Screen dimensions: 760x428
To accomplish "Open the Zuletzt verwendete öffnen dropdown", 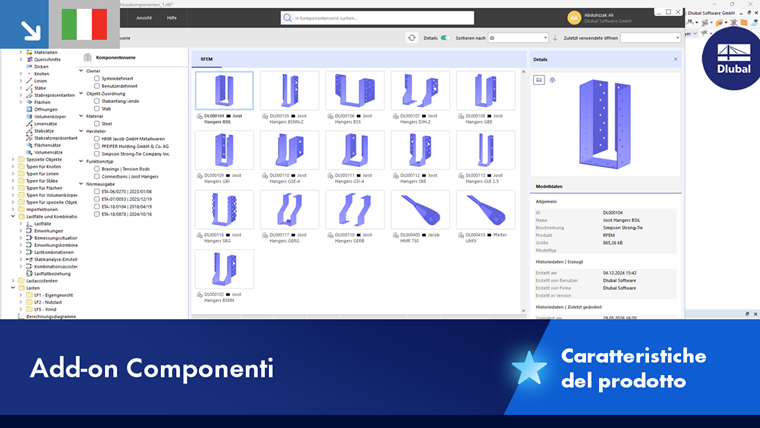I will point(650,38).
